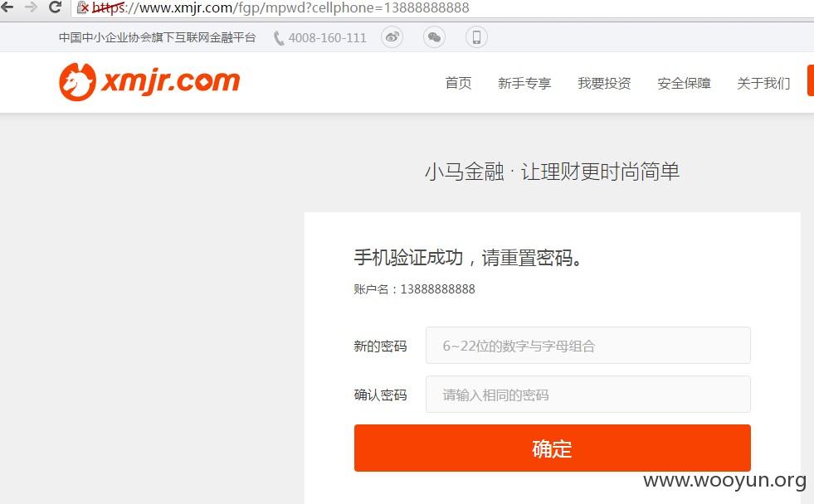
Task: Click the browser forward arrow
Action: tap(31, 7)
